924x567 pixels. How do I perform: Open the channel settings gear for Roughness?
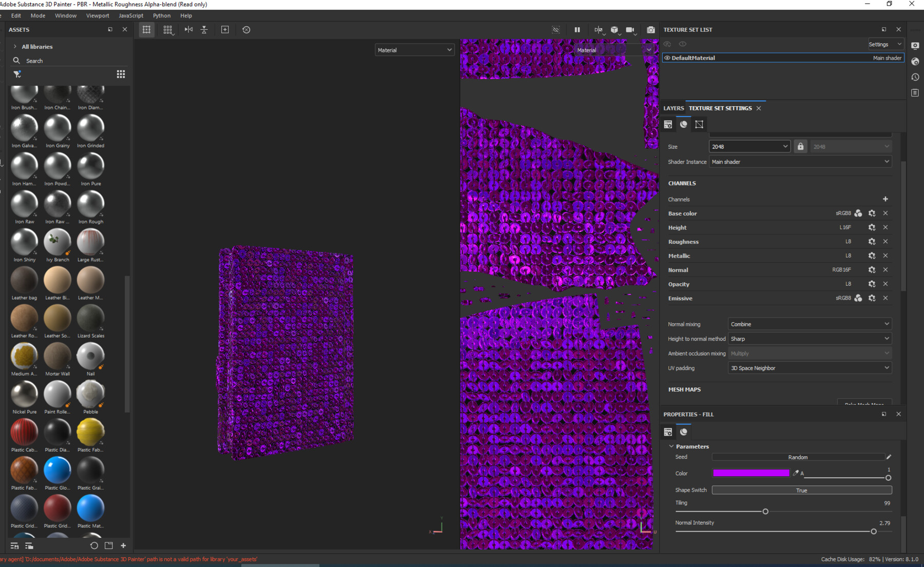point(872,241)
